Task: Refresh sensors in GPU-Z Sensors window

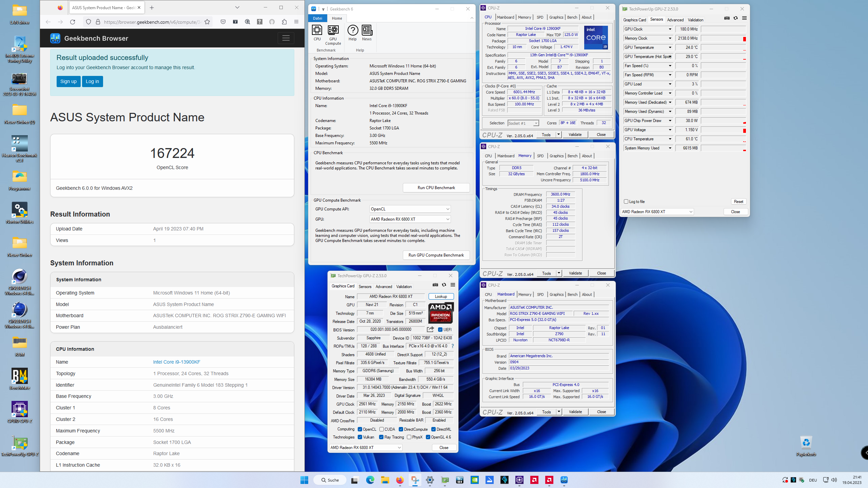Action: pos(735,18)
